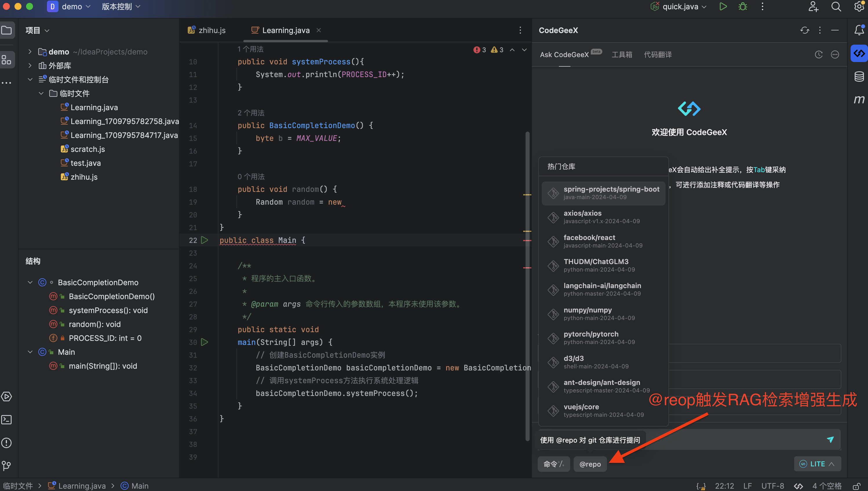Open Notifications bell icon

click(859, 30)
